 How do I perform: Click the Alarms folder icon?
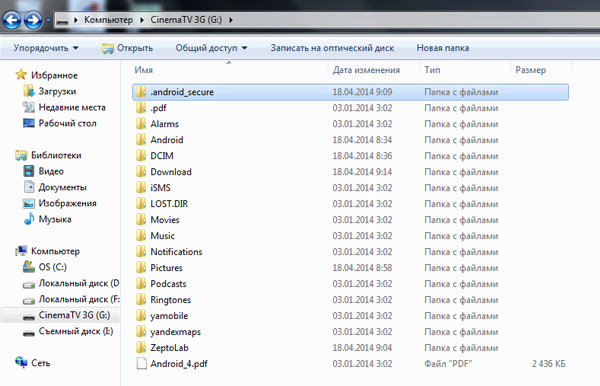click(x=141, y=124)
